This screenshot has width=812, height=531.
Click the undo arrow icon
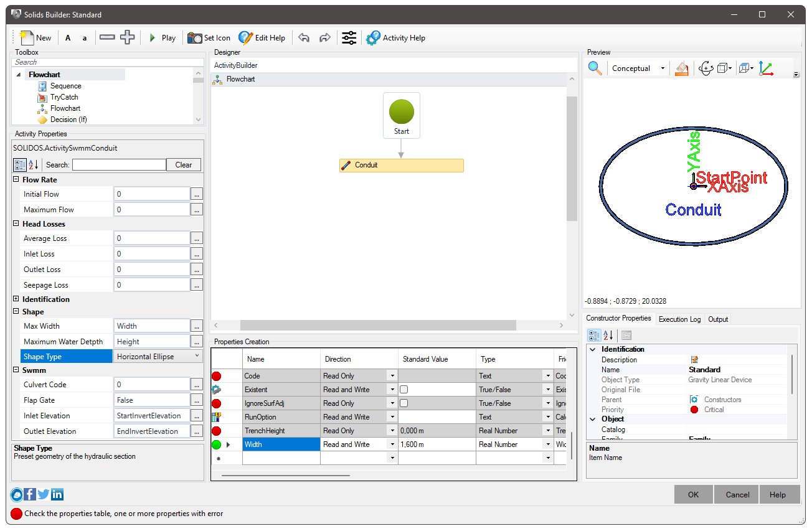click(x=304, y=38)
